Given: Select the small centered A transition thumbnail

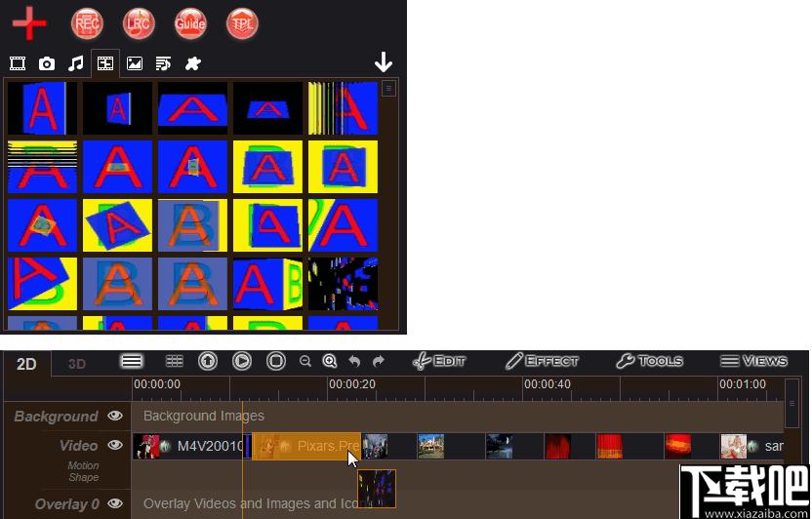Looking at the screenshot, I should pyautogui.click(x=117, y=108).
